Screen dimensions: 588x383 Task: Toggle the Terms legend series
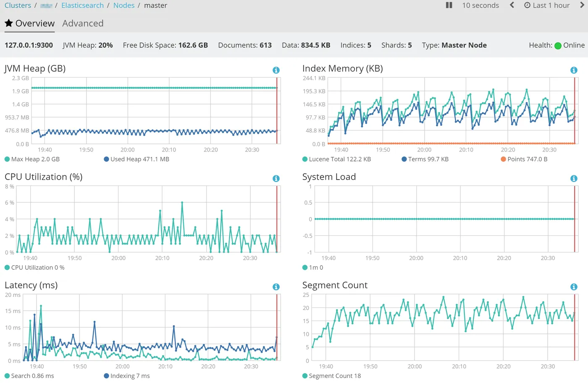425,159
